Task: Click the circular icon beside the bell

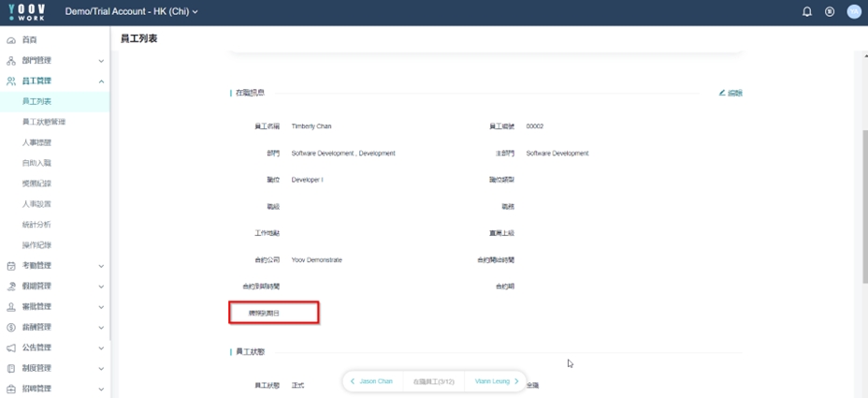Action: point(830,12)
